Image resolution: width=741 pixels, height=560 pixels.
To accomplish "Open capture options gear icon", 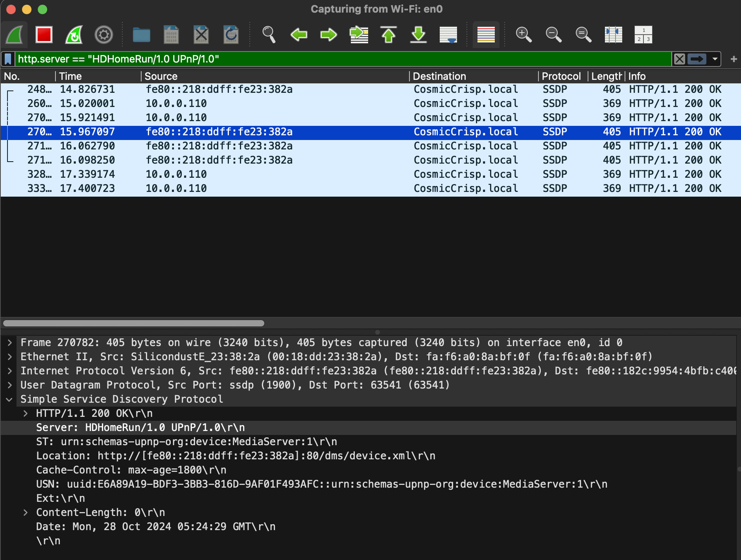I will [x=104, y=35].
